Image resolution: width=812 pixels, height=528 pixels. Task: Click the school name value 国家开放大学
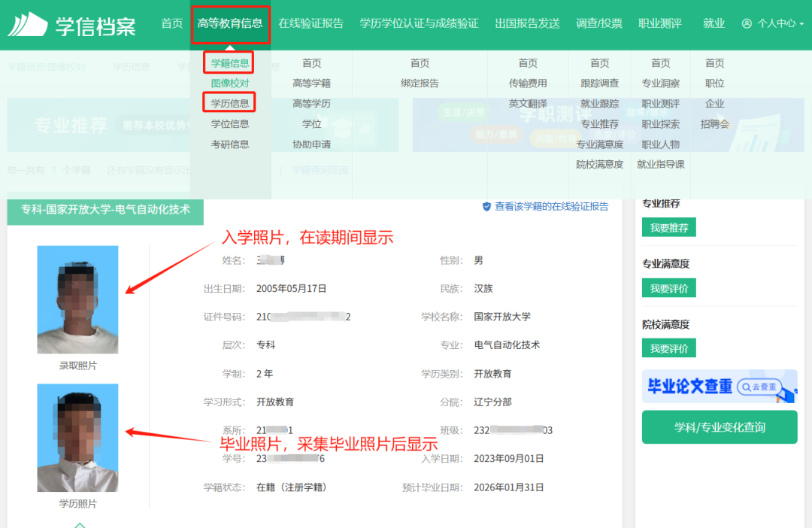coord(502,317)
